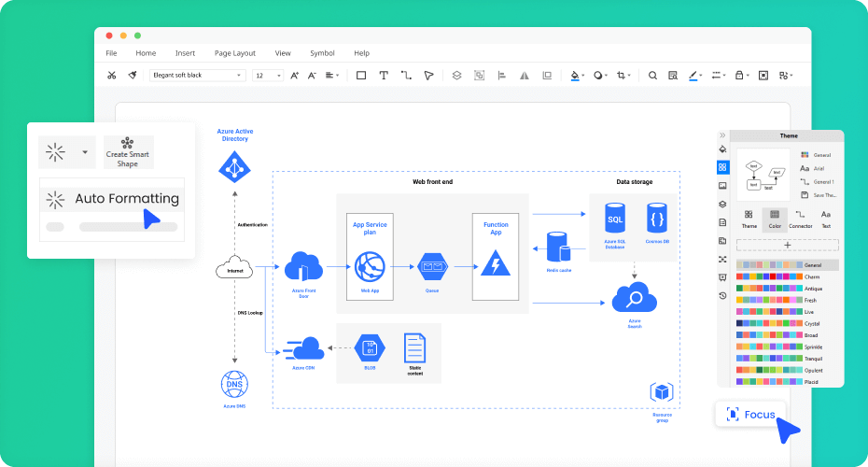Screen dimensions: 868x467
Task: Select the Antique color scheme row
Action: pyautogui.click(x=779, y=288)
